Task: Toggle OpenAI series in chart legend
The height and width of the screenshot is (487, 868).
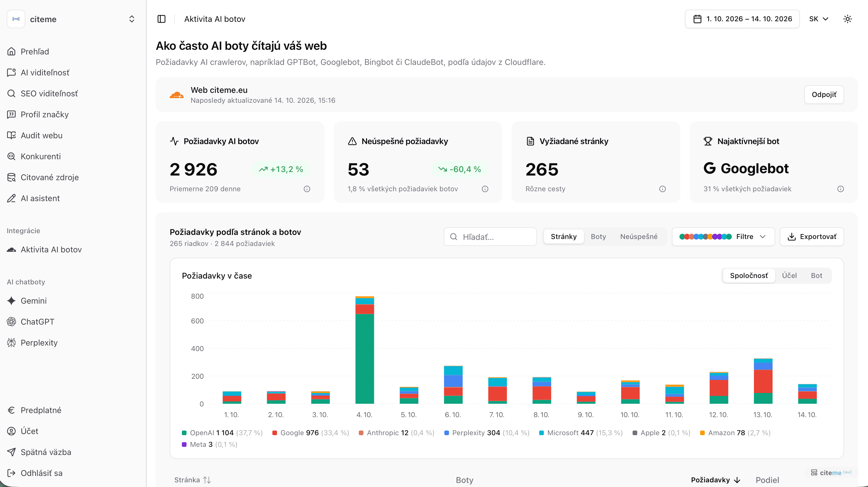Action: click(x=222, y=433)
